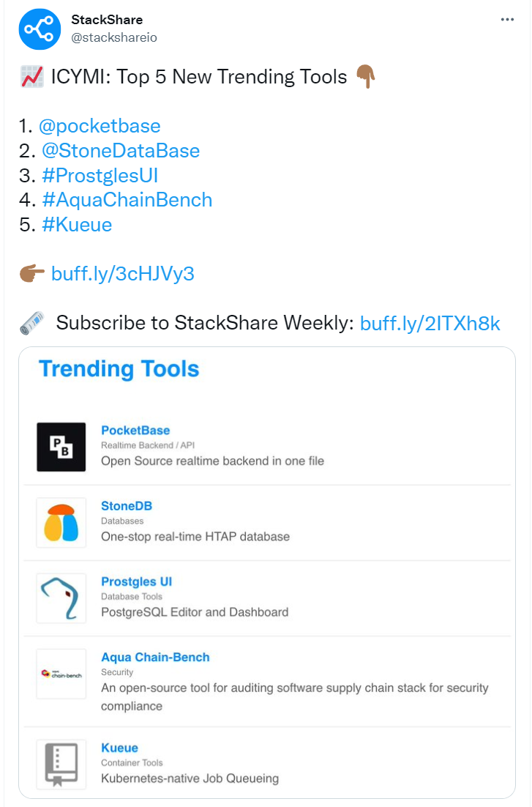This screenshot has height=807, width=532.
Task: Click the StackShare display name
Action: [107, 20]
